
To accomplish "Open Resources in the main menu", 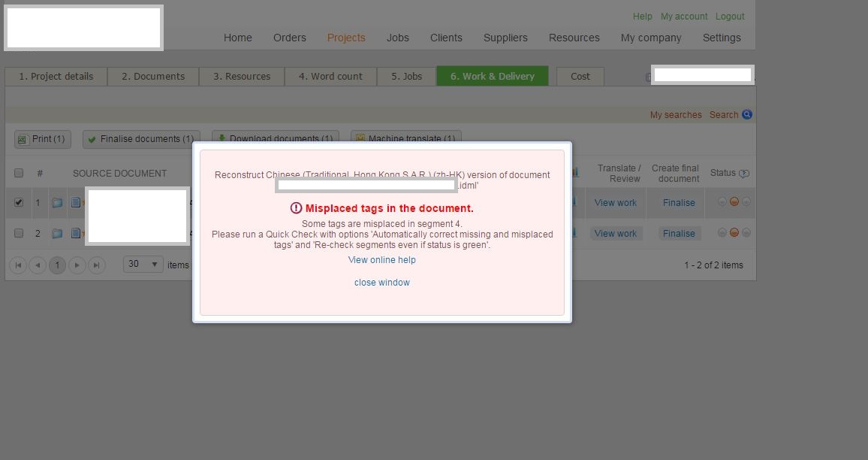I will pos(574,38).
